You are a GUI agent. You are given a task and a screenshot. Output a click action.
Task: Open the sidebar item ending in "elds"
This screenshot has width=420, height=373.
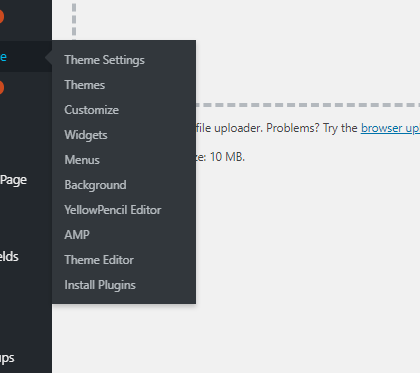[x=9, y=257]
